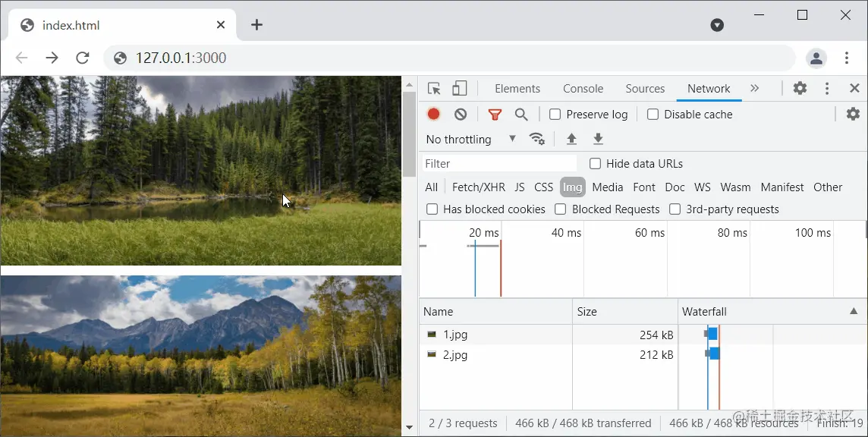Select the Img filter type
Image resolution: width=868 pixels, height=437 pixels.
572,187
